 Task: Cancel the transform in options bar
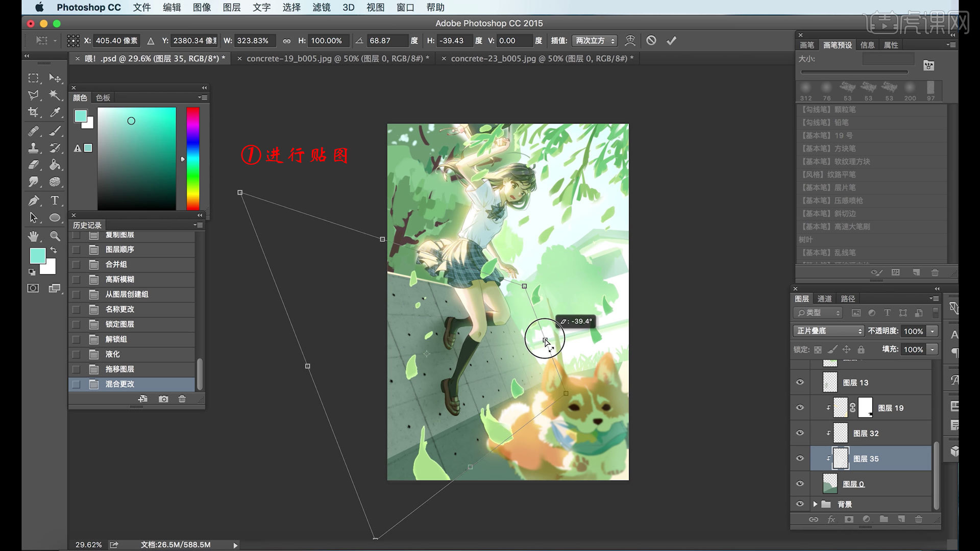pos(651,40)
